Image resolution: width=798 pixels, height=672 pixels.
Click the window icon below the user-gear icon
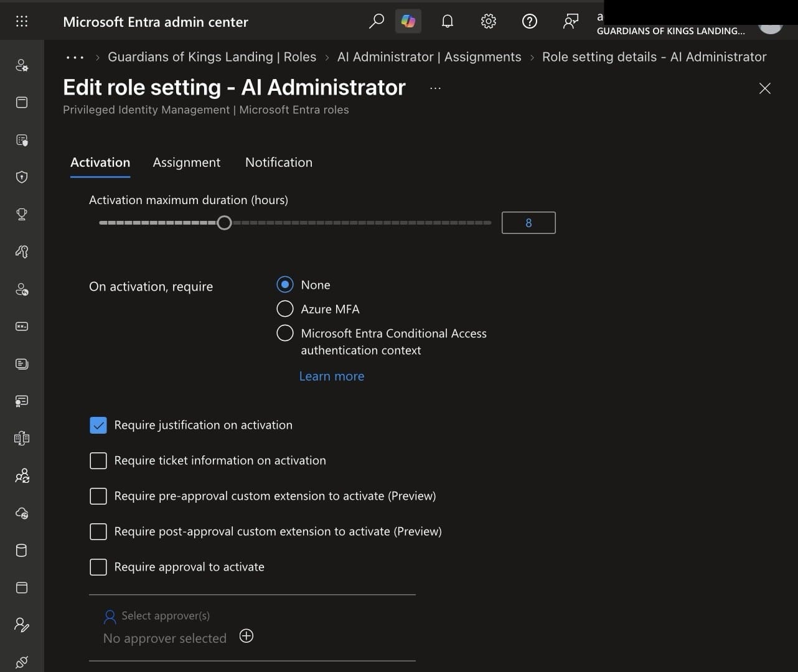[22, 102]
